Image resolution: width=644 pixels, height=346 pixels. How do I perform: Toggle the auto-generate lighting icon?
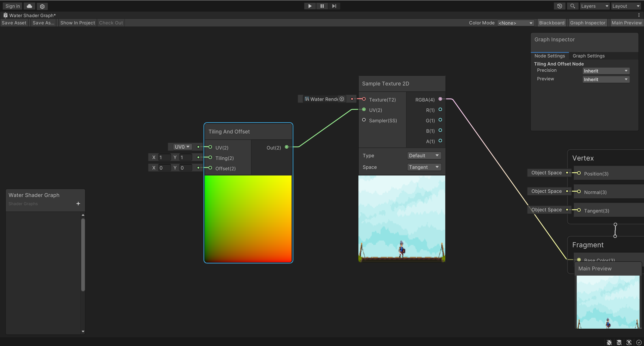[629, 342]
